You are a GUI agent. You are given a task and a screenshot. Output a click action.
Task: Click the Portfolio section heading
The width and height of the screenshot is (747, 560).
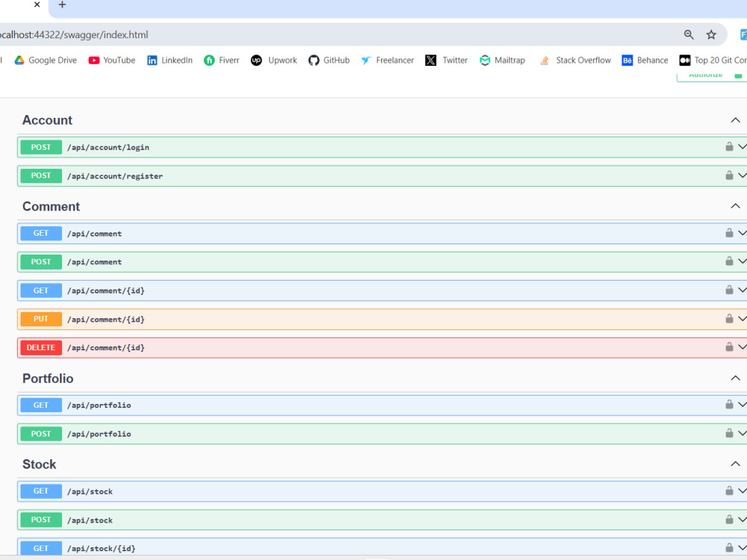[x=48, y=379]
